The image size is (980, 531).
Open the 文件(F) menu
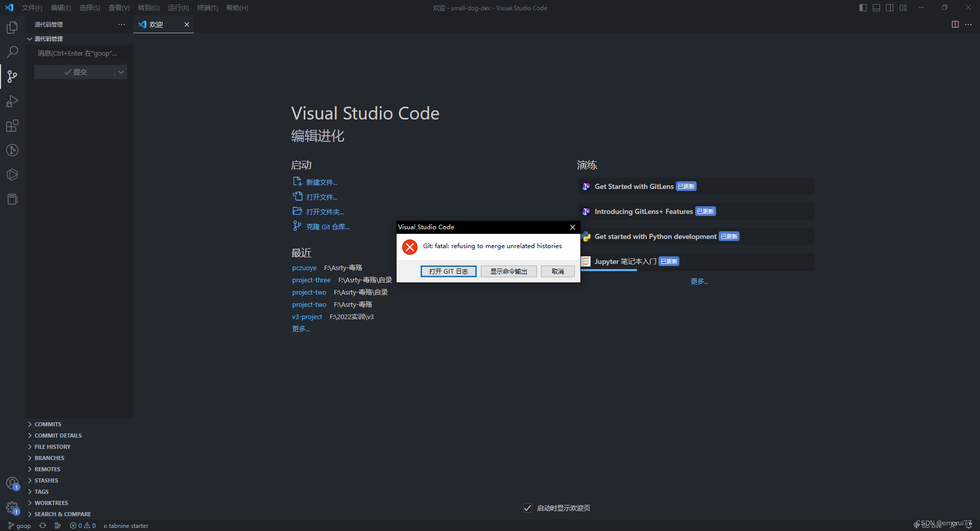pyautogui.click(x=32, y=8)
